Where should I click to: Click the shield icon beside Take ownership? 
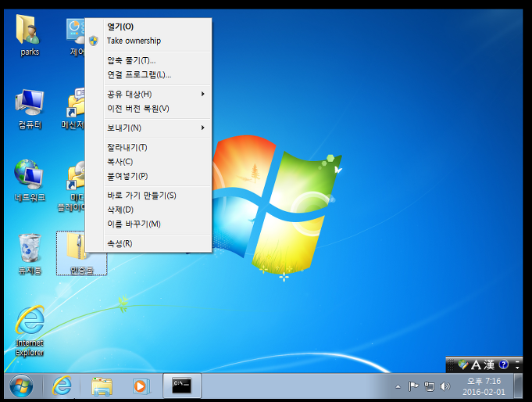(94, 41)
